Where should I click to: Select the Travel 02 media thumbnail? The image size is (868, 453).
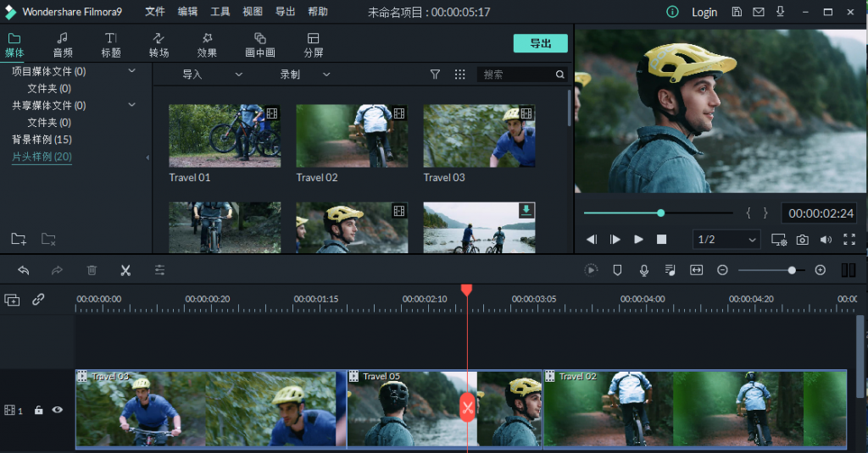point(352,135)
